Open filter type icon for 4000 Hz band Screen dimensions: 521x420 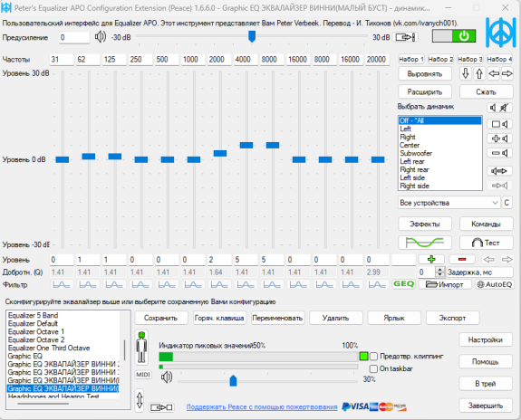click(246, 284)
